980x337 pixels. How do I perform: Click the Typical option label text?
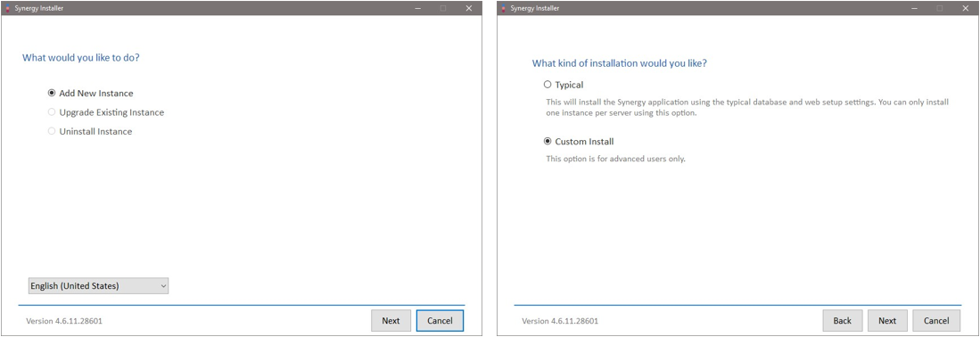click(x=569, y=85)
